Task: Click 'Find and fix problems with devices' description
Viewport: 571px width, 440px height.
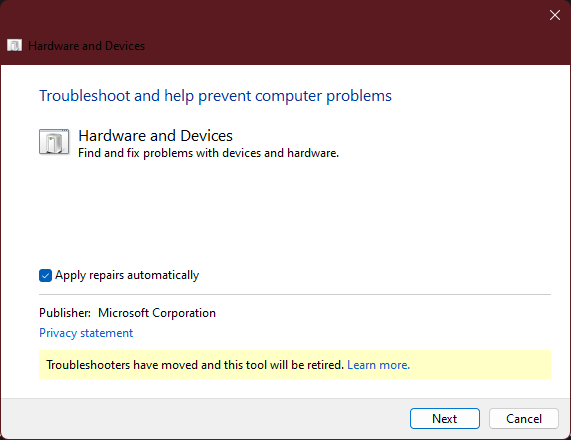Action: 208,153
